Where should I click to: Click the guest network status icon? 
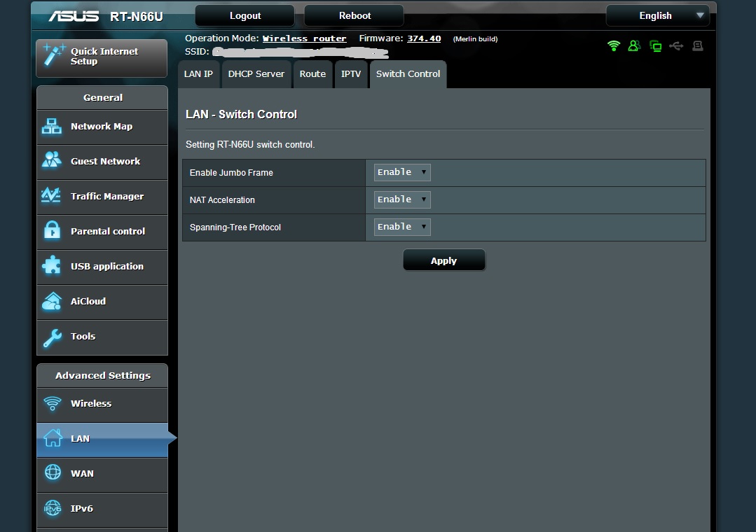[634, 45]
